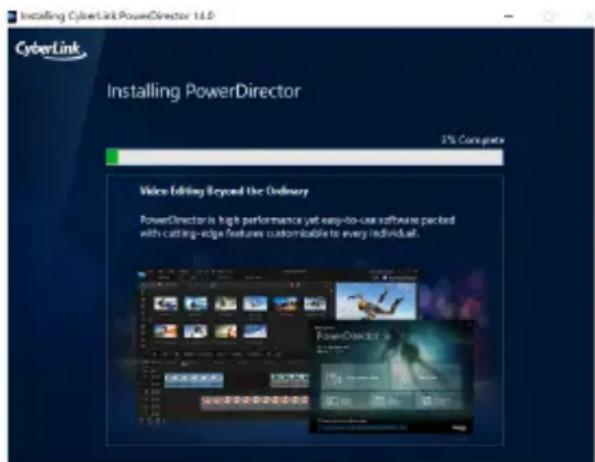Image resolution: width=595 pixels, height=462 pixels.
Task: Click the installer icon in title bar
Action: (12, 17)
